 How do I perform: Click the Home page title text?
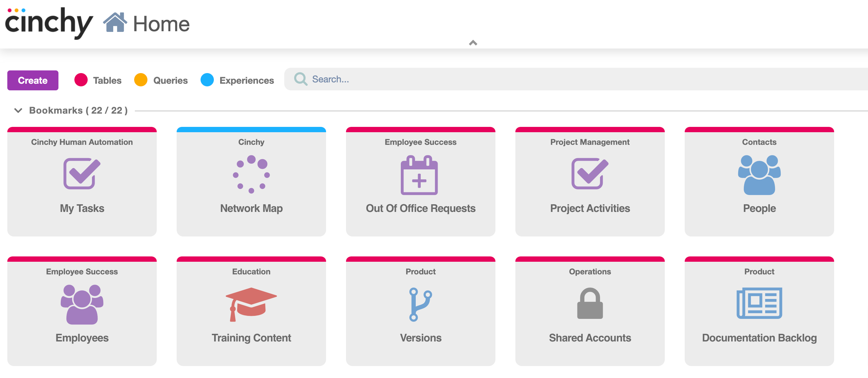[x=161, y=24]
